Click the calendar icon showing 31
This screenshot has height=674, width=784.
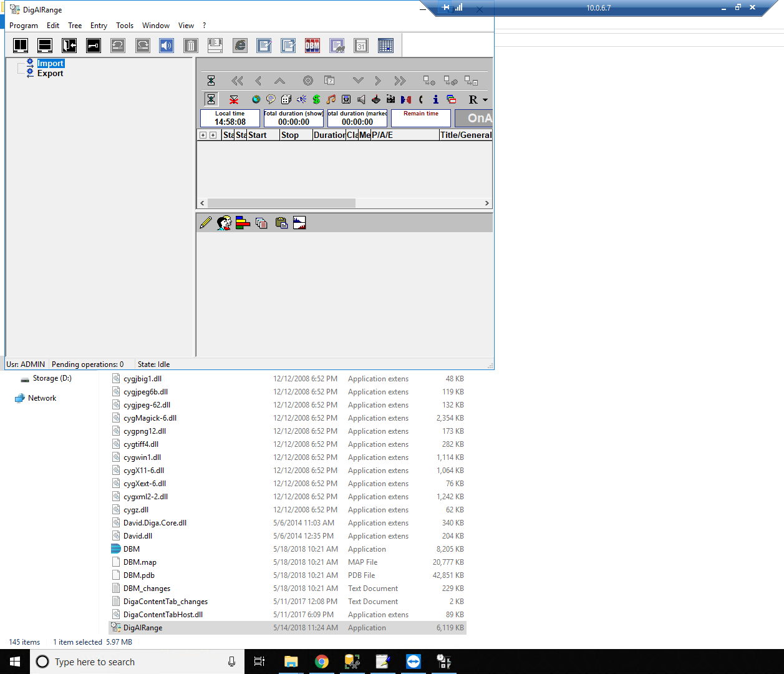[361, 46]
